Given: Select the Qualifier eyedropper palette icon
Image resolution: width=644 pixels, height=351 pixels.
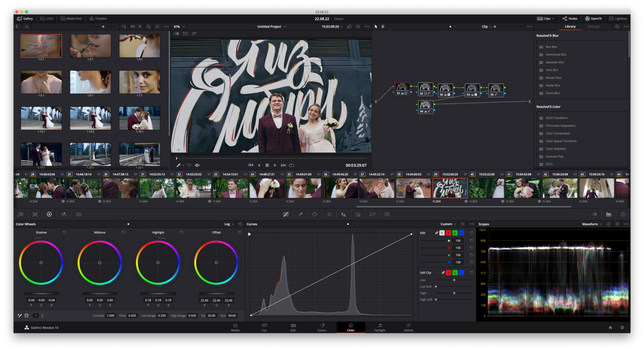Looking at the screenshot, I should [x=301, y=214].
